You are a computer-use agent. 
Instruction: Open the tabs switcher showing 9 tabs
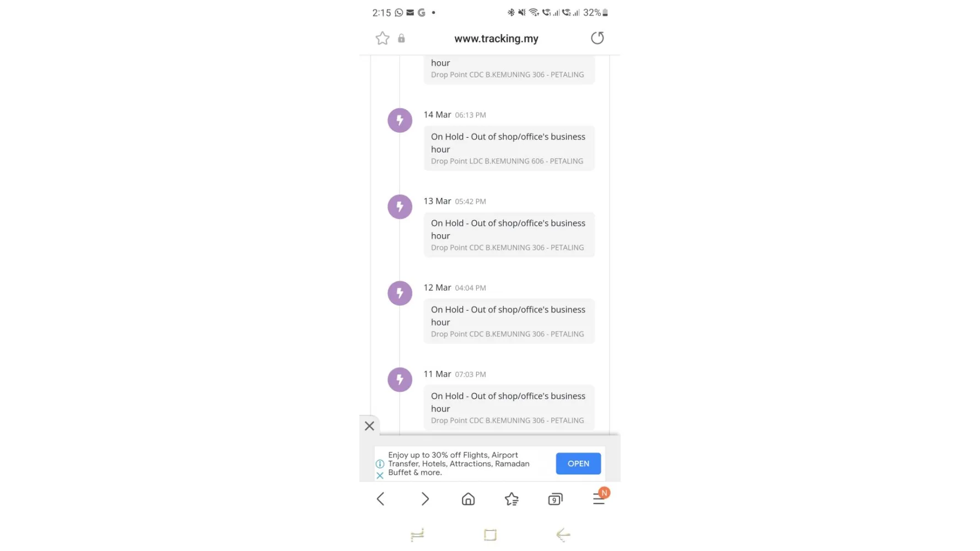click(555, 499)
